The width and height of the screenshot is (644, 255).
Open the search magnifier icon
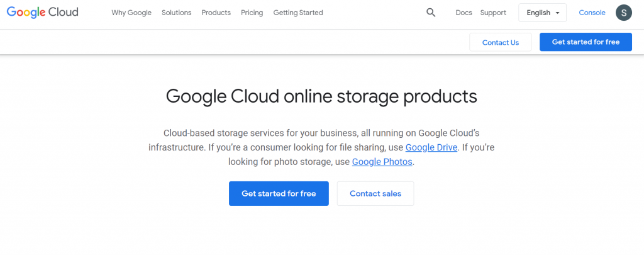[x=431, y=13]
